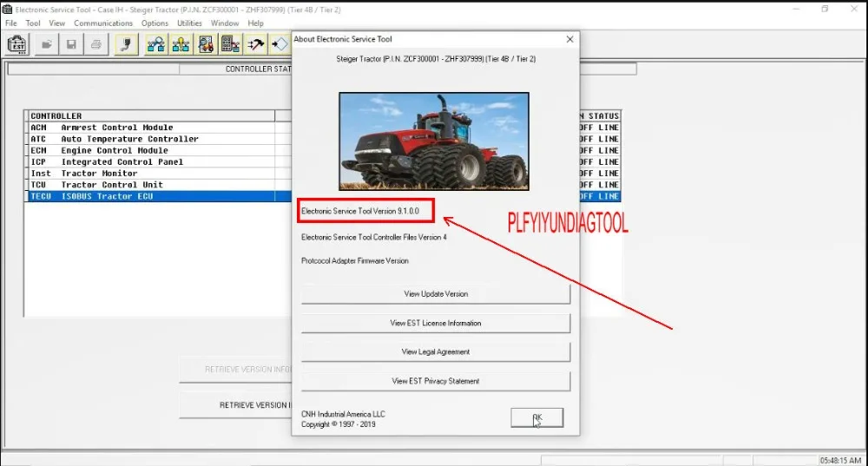
Task: Confirm the About dialog with OK
Action: [x=537, y=418]
